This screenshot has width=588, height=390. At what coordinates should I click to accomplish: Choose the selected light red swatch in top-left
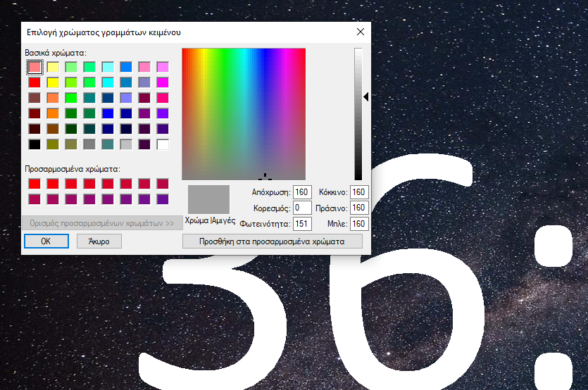coord(35,67)
